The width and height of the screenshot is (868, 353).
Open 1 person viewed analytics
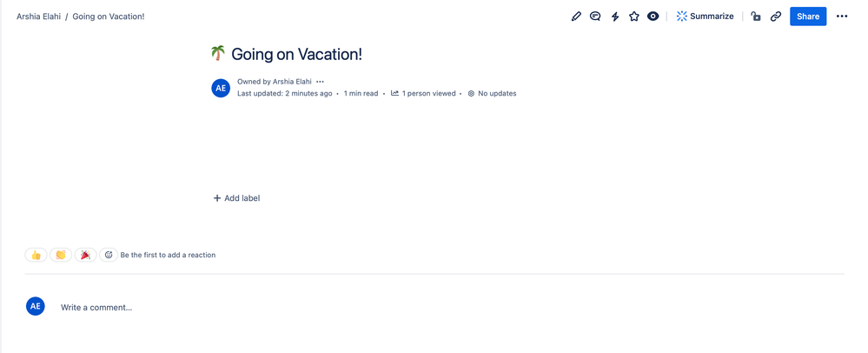(424, 93)
